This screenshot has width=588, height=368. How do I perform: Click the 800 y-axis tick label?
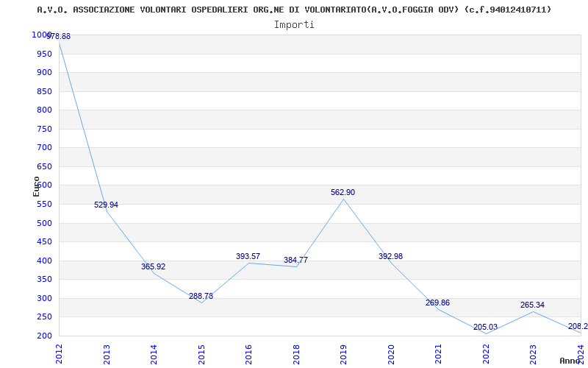(45, 110)
